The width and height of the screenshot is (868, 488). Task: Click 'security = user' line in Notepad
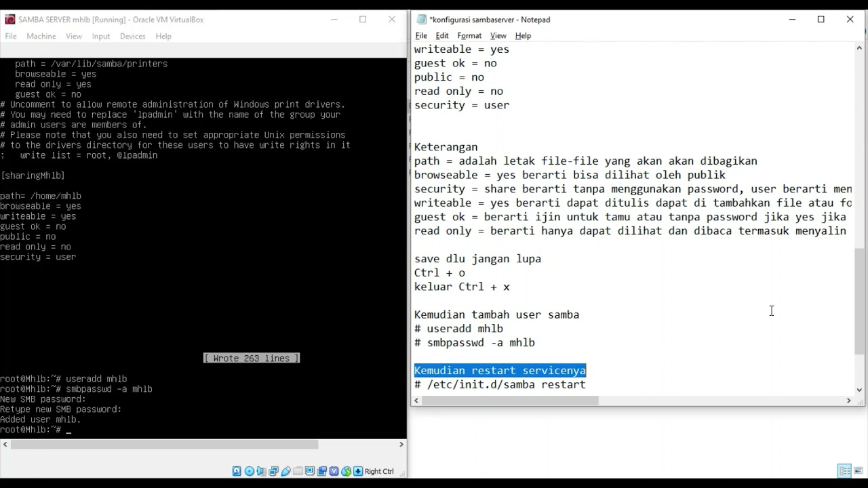pos(462,105)
